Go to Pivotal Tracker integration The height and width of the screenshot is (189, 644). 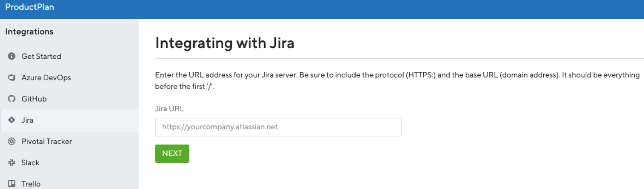tap(47, 141)
